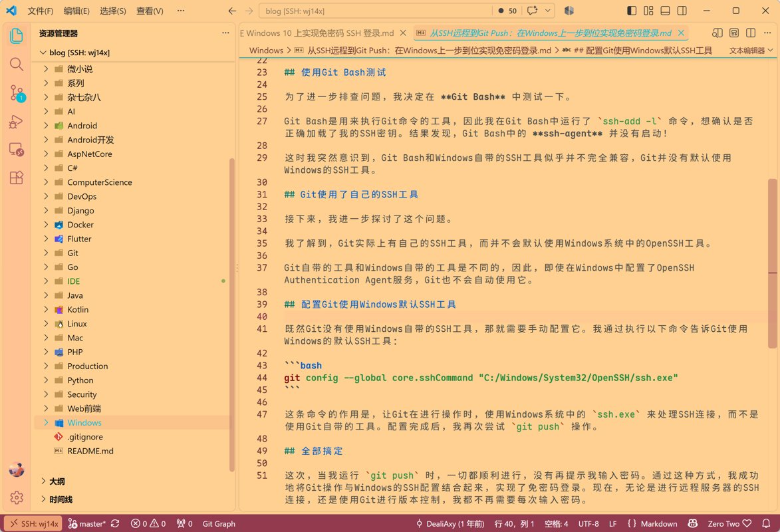Click the split editor right icon
780x532 pixels.
pos(751,33)
